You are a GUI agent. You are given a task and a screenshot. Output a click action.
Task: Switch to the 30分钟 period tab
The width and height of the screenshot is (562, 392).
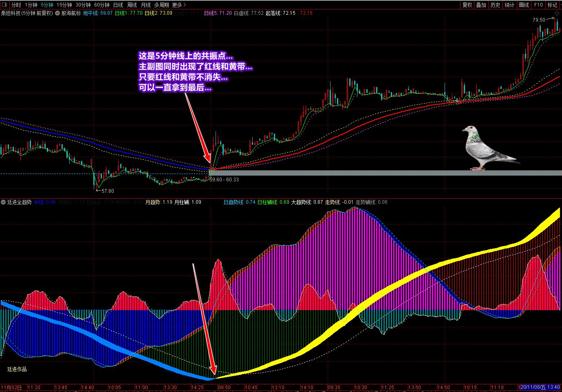point(83,5)
